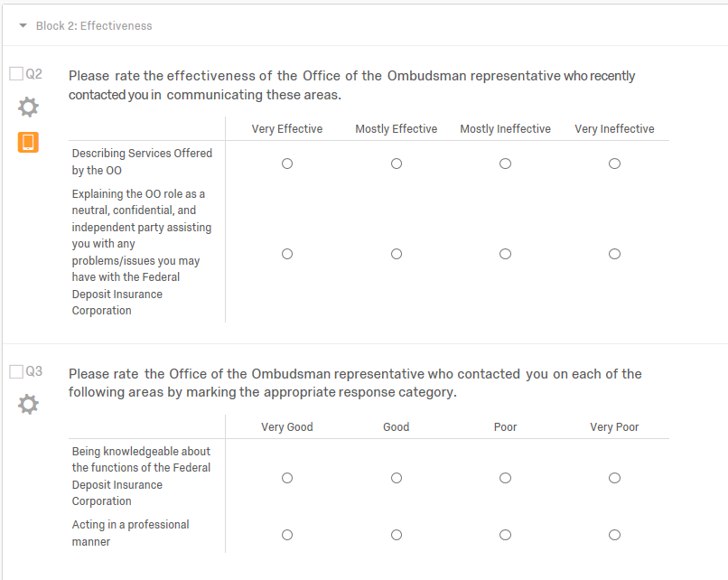The height and width of the screenshot is (580, 728).
Task: Click the orange mobile preview icon for Q2
Action: pos(28,142)
